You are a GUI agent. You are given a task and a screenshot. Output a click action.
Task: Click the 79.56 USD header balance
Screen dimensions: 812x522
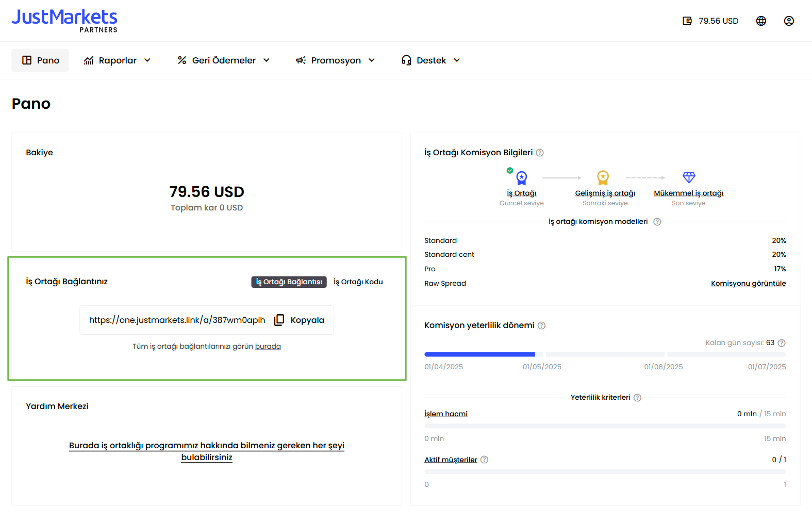(719, 21)
